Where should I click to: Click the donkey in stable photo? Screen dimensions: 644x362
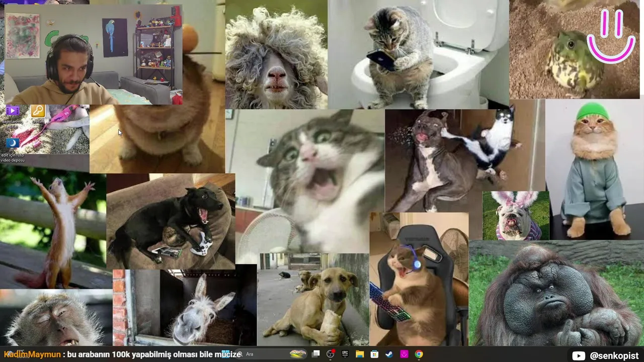185,308
